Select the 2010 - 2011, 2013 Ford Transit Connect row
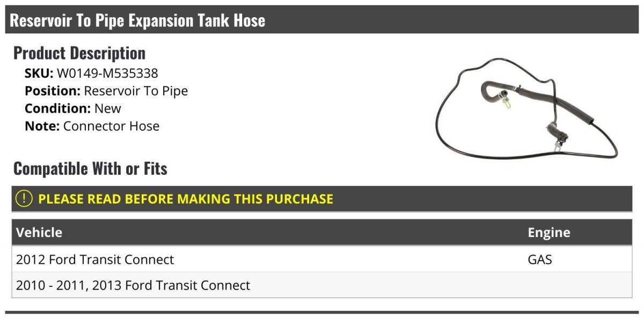 pyautogui.click(x=322, y=285)
